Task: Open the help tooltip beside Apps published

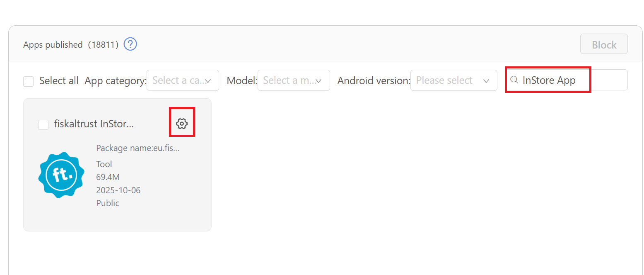Action: pyautogui.click(x=130, y=44)
